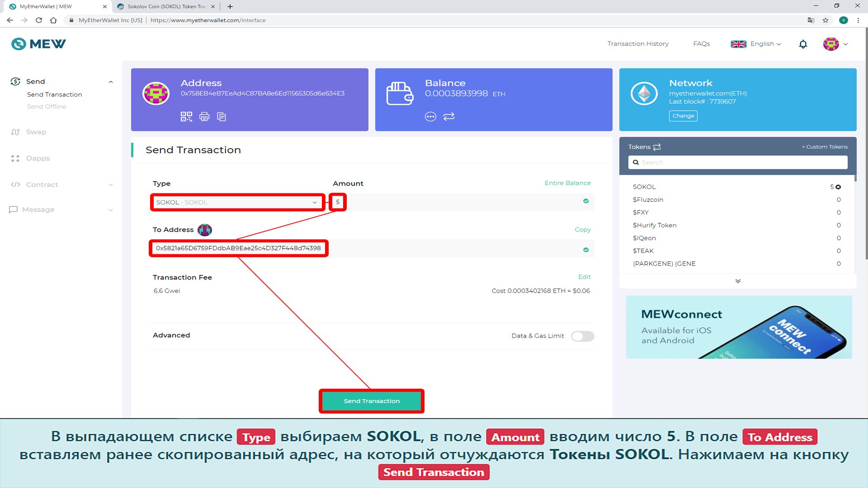Toggle Data & Gas Limit switch
Screen dimensions: 868x488
[x=582, y=336]
